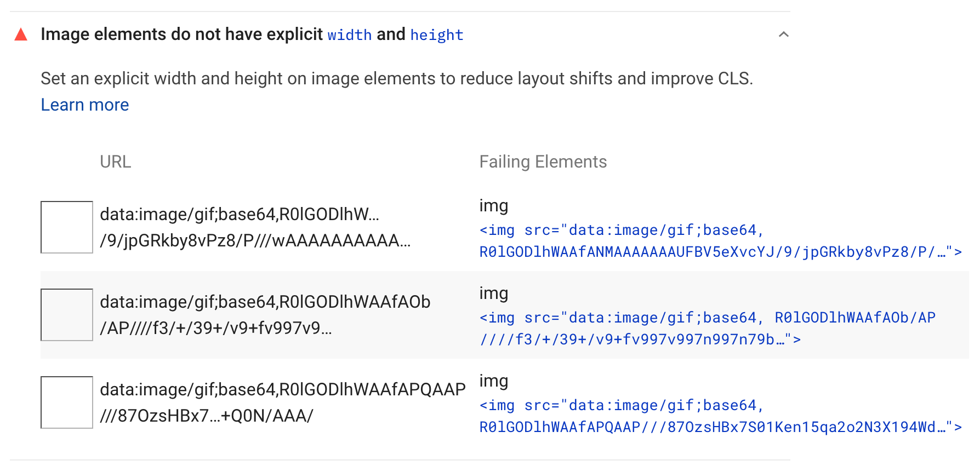The width and height of the screenshot is (980, 472).
Task: Click the first row's "img" element label
Action: tap(494, 206)
